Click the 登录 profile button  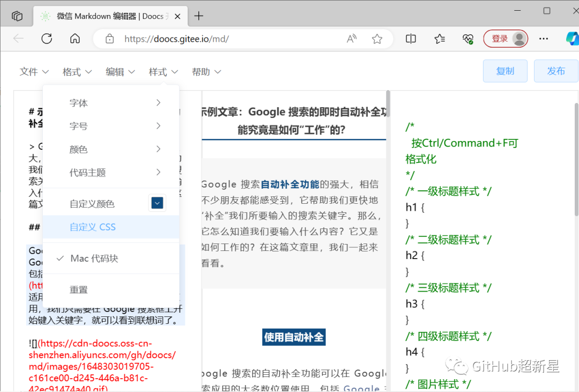click(x=506, y=39)
